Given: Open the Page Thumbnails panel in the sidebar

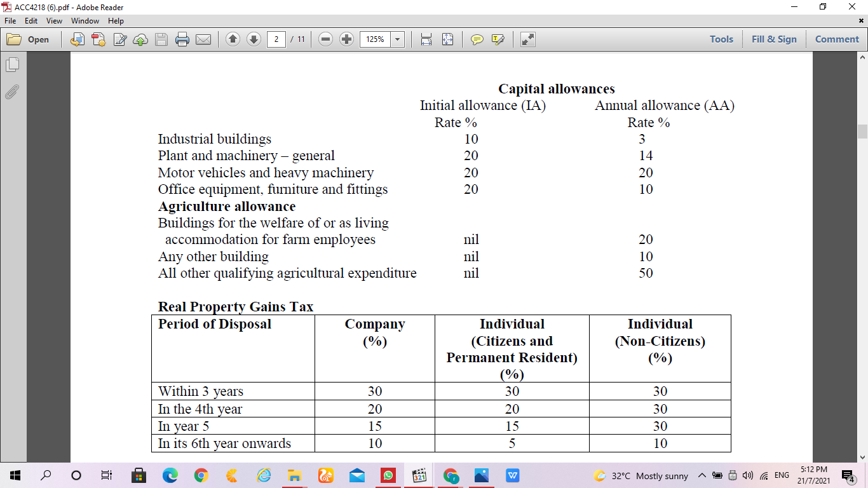Looking at the screenshot, I should (x=13, y=64).
